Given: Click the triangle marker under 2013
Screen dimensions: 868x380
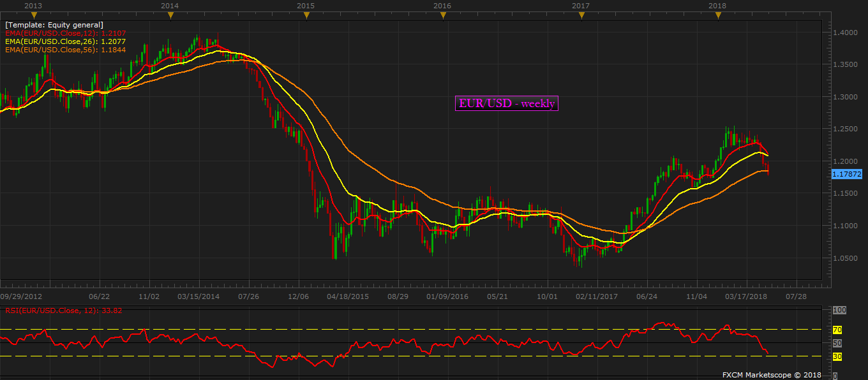Looking at the screenshot, I should pos(33,15).
